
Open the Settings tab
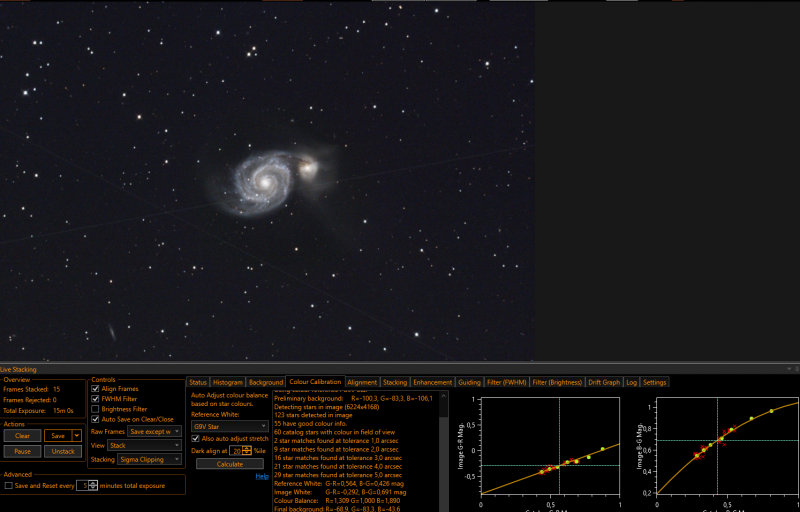point(655,382)
